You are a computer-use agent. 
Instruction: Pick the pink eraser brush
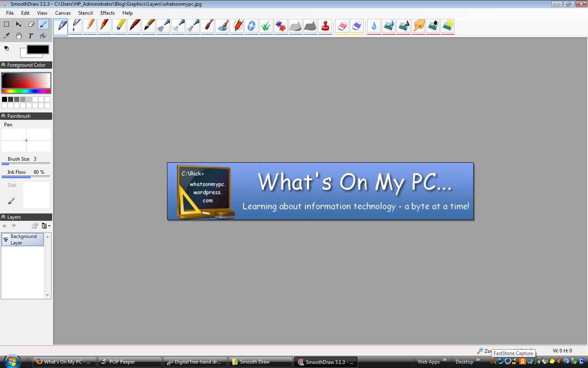[342, 26]
